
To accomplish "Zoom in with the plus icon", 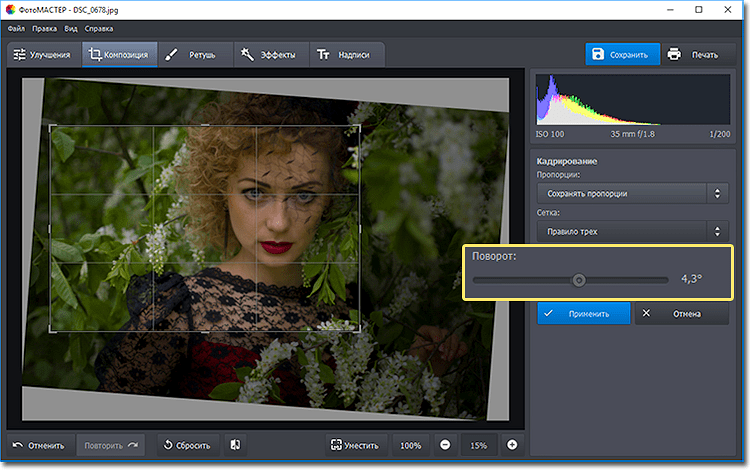I will 512,444.
